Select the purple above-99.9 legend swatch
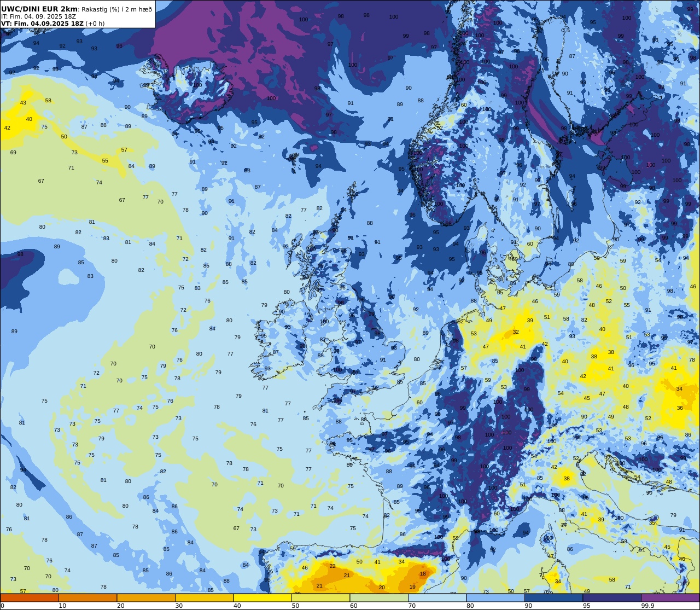The width and height of the screenshot is (700, 610). click(670, 597)
